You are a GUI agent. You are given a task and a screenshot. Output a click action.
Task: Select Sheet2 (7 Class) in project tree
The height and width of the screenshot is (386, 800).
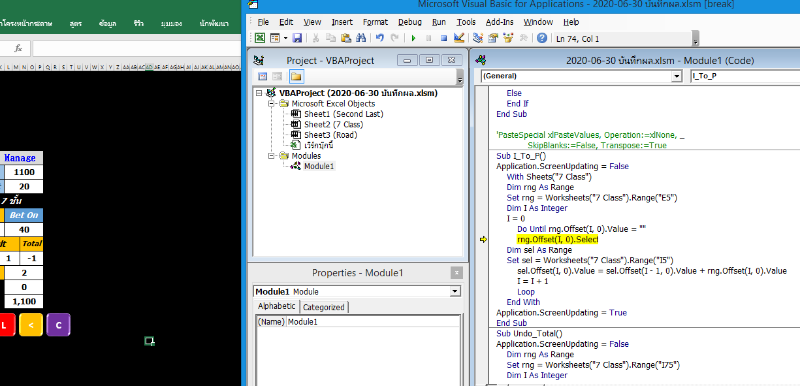point(333,124)
